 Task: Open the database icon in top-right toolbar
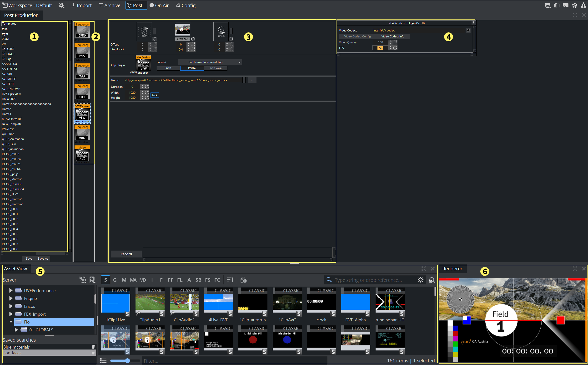(548, 5)
